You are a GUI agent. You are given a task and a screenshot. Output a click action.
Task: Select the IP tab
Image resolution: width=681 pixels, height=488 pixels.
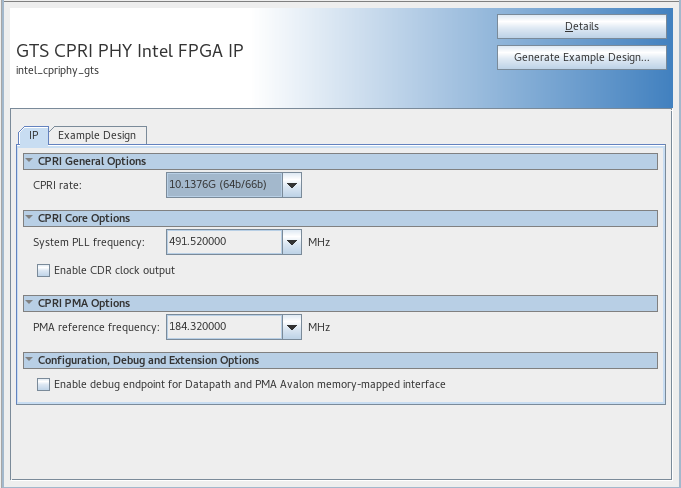point(34,135)
